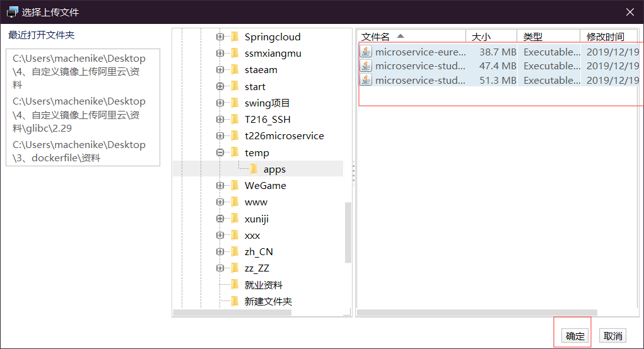Click the zh_CN folder icon
This screenshot has height=349, width=644.
pos(235,252)
